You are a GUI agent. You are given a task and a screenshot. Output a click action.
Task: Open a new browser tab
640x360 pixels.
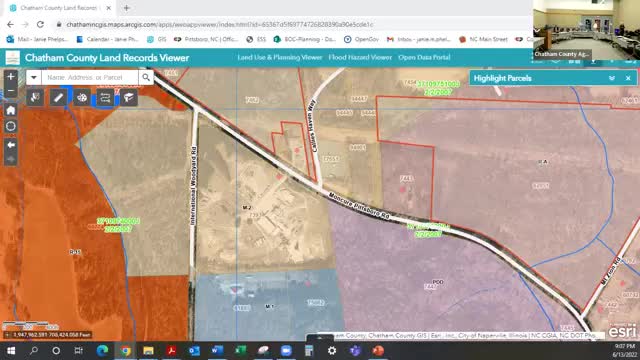coord(127,8)
